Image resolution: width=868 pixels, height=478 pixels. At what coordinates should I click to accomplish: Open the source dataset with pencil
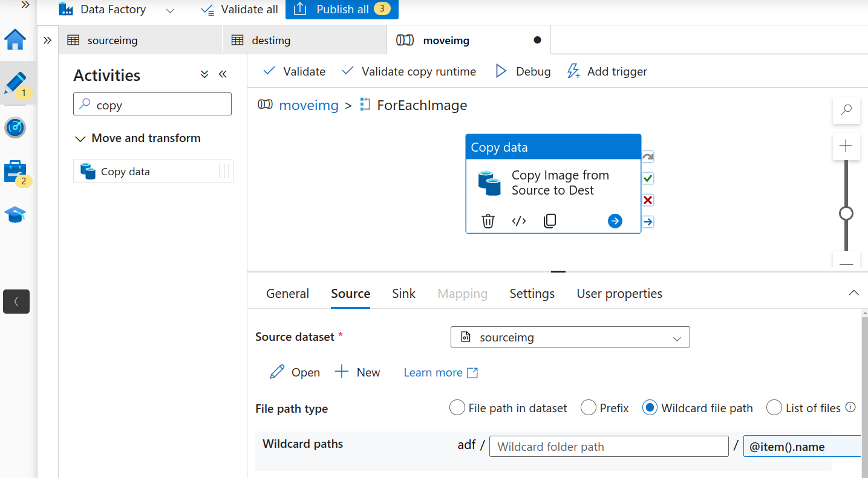tap(295, 372)
